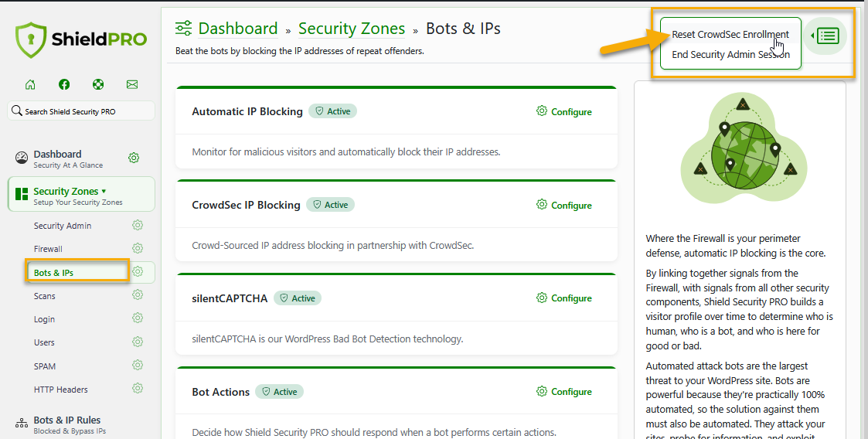Viewport: 868px width, 439px height.
Task: Click the 'Automatic IP Blocking' heading
Action: point(247,111)
